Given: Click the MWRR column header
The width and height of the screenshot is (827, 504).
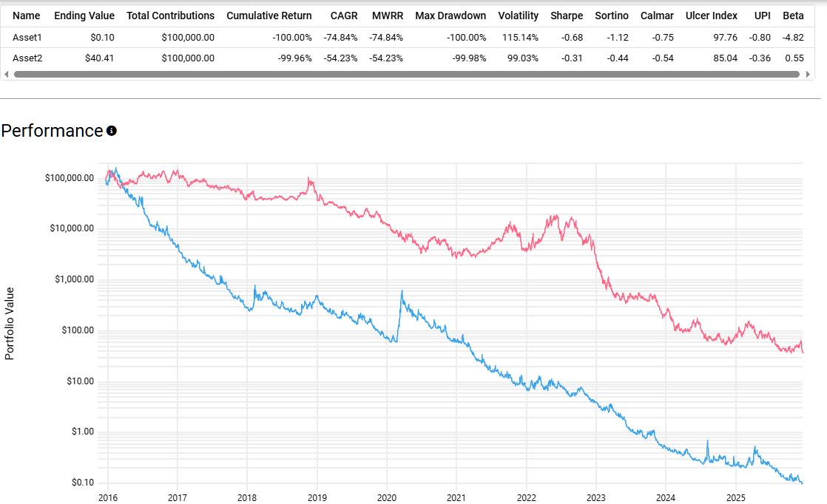Looking at the screenshot, I should tap(388, 16).
